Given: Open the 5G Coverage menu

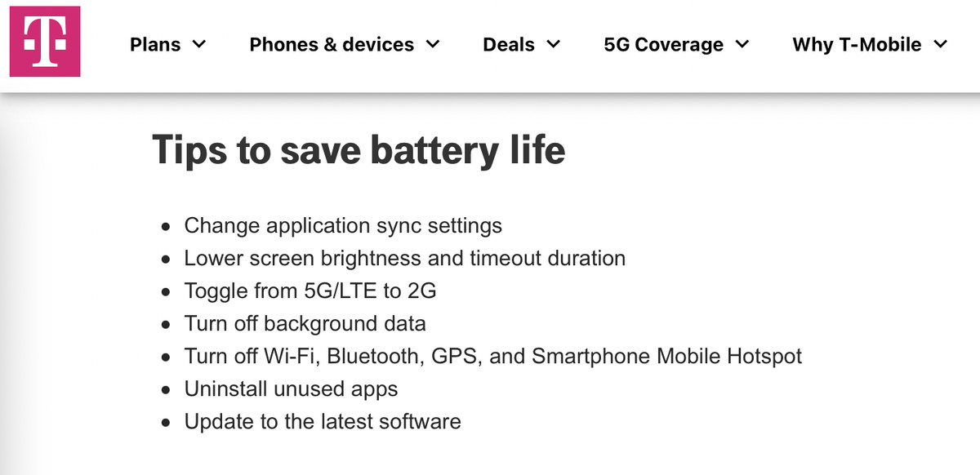Looking at the screenshot, I should [x=676, y=44].
